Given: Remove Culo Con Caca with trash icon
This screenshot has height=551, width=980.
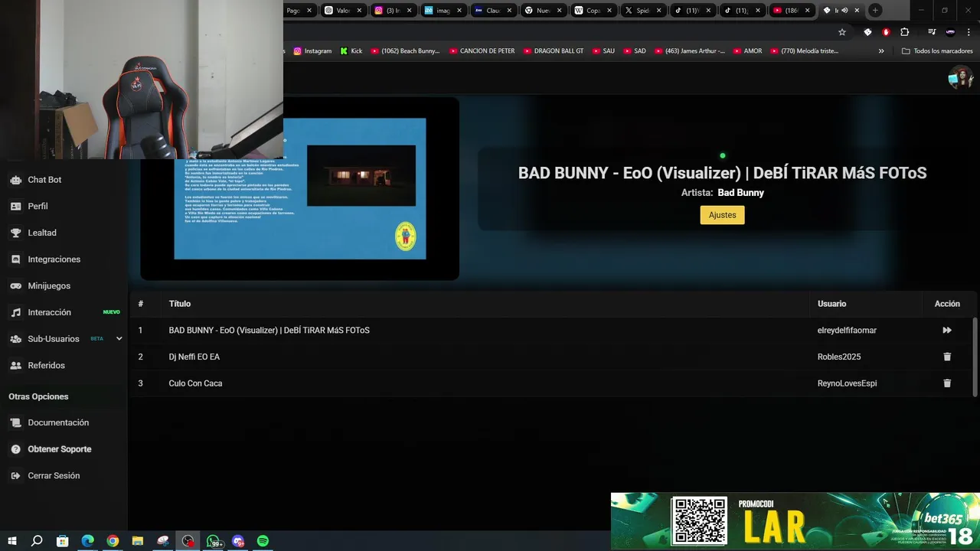Looking at the screenshot, I should (947, 383).
